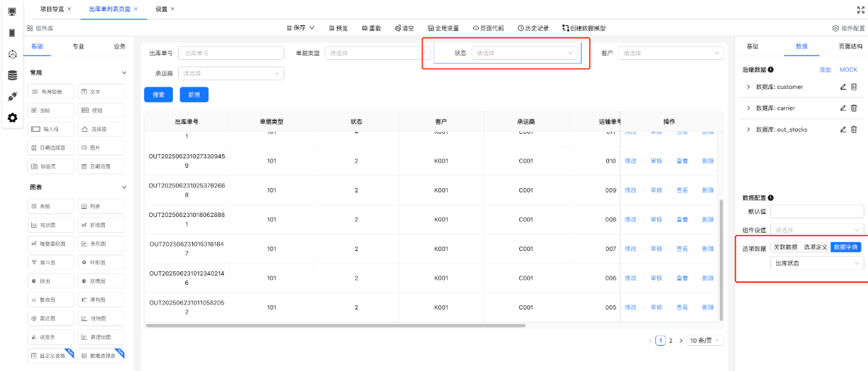
Task: Select the 日期选择器 component
Action: 51,148
